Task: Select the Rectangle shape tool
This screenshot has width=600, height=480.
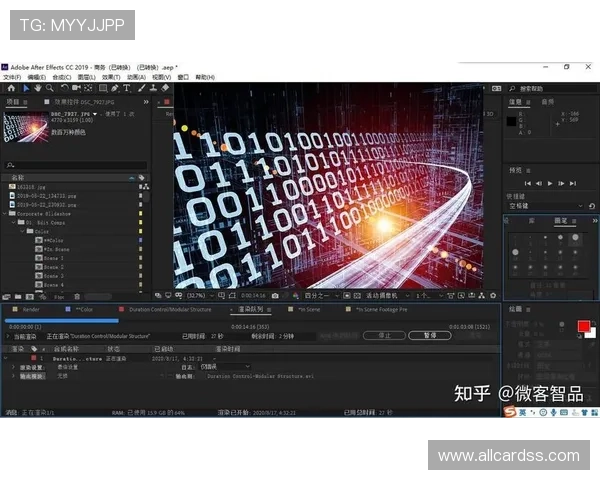Action: point(103,88)
